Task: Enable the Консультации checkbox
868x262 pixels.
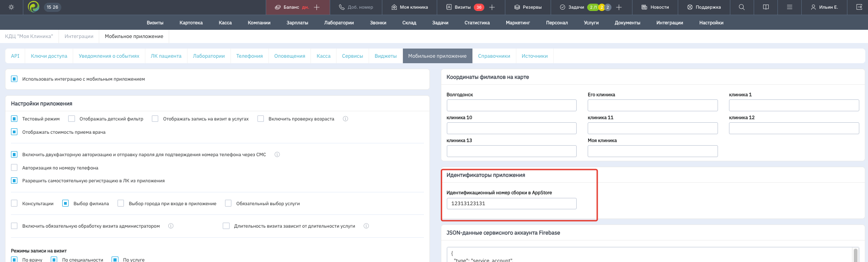Action: [x=14, y=203]
